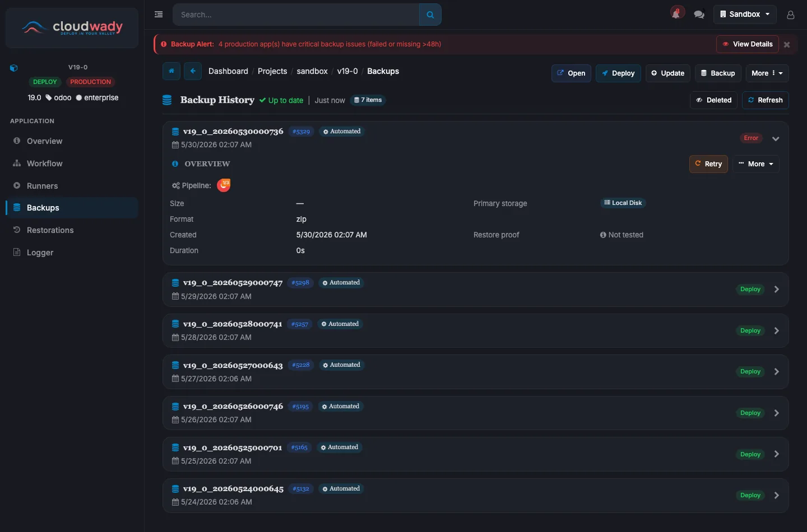Show Deleted backups

(713, 100)
